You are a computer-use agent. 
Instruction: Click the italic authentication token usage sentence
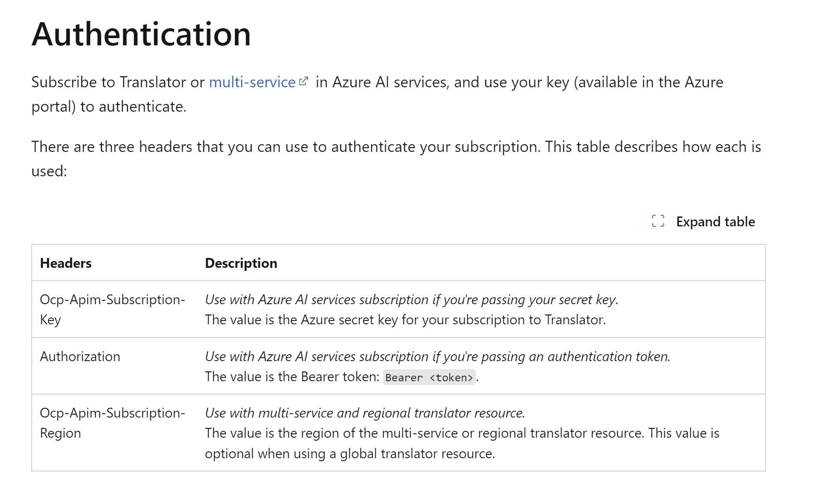[x=438, y=356]
